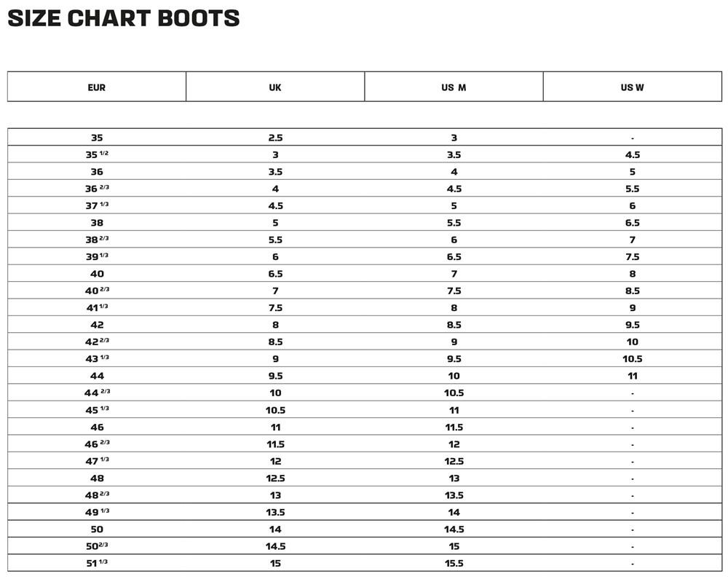Select US W value 4.5 cell
This screenshot has height=579, width=728.
[x=632, y=154]
